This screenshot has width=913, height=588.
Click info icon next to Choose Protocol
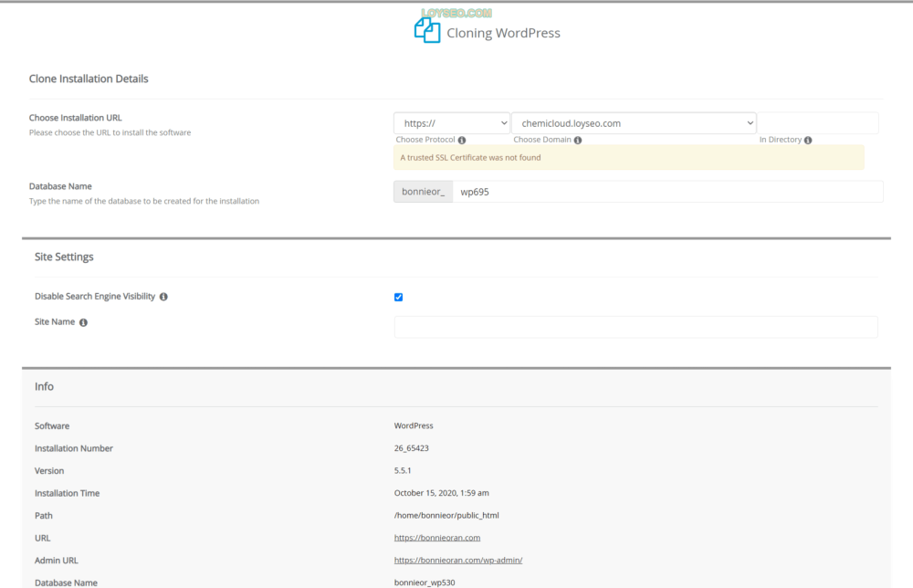tap(462, 141)
